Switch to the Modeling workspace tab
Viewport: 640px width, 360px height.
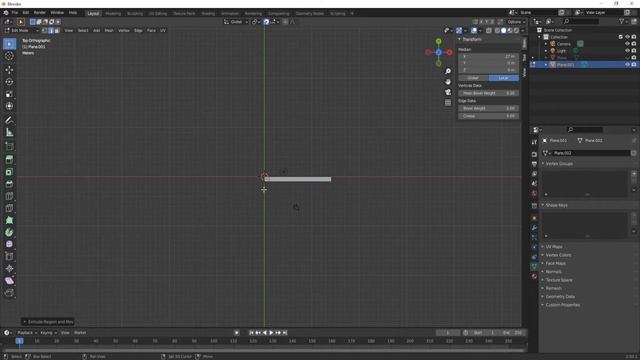[x=113, y=13]
